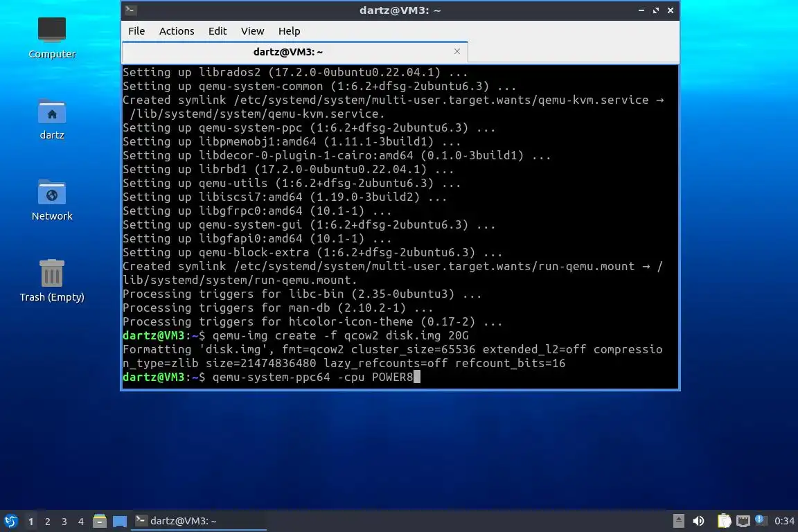Click 'Setting up qemu-system-ppc' line

point(309,127)
